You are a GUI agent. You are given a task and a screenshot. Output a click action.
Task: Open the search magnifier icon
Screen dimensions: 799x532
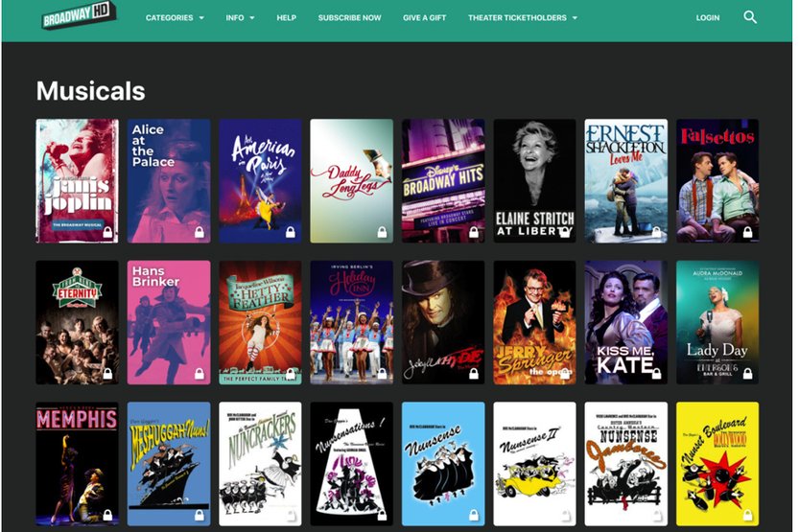click(749, 17)
